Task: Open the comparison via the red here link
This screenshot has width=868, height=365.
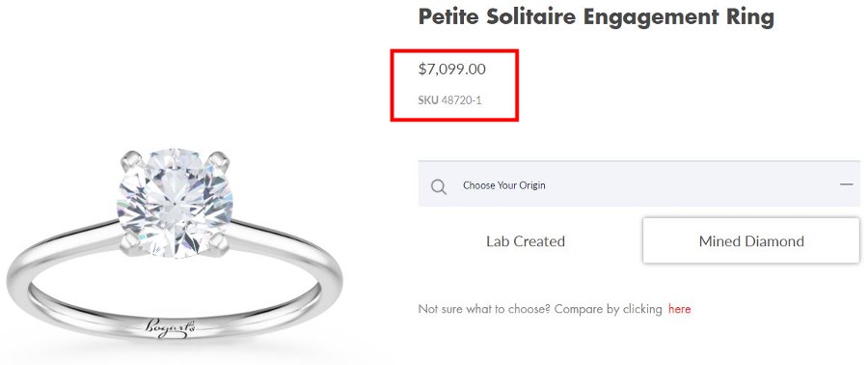Action: 679,308
